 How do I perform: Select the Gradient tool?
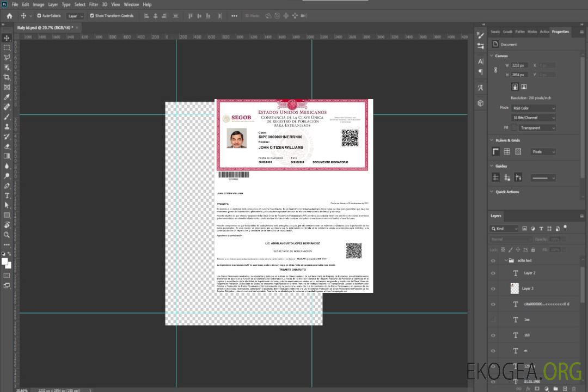coord(7,156)
